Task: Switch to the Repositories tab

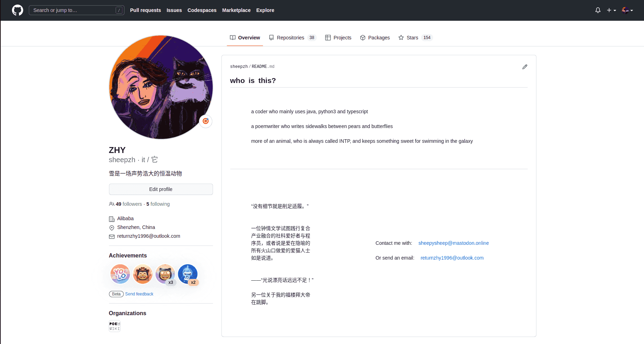Action: coord(292,38)
